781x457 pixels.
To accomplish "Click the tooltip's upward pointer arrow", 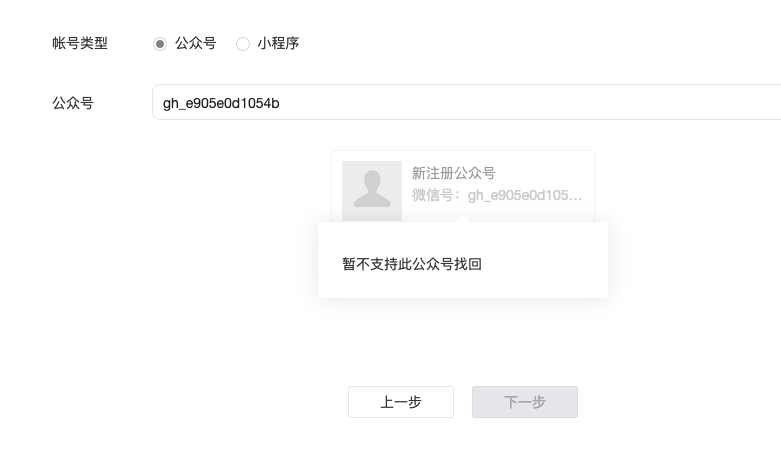I will pyautogui.click(x=463, y=219).
